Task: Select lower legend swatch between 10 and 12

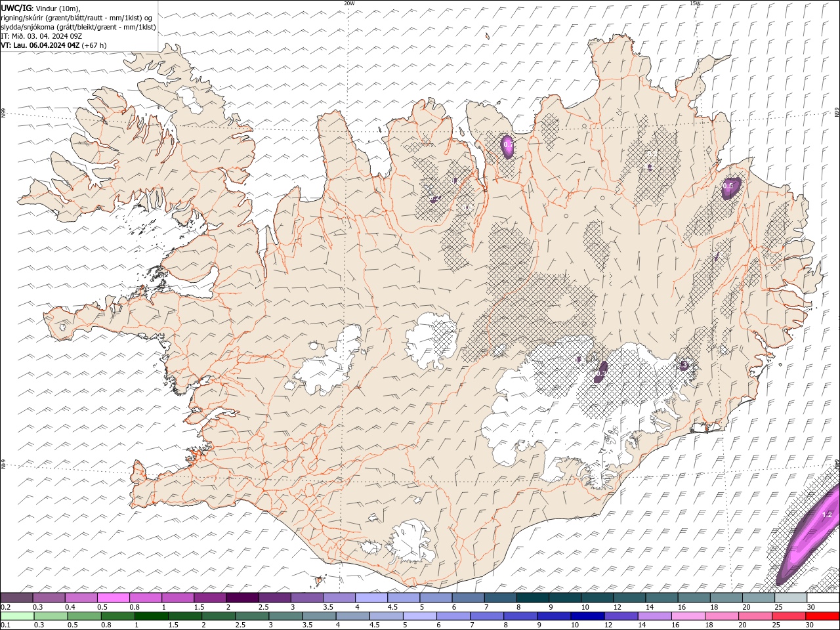Action: point(587,616)
